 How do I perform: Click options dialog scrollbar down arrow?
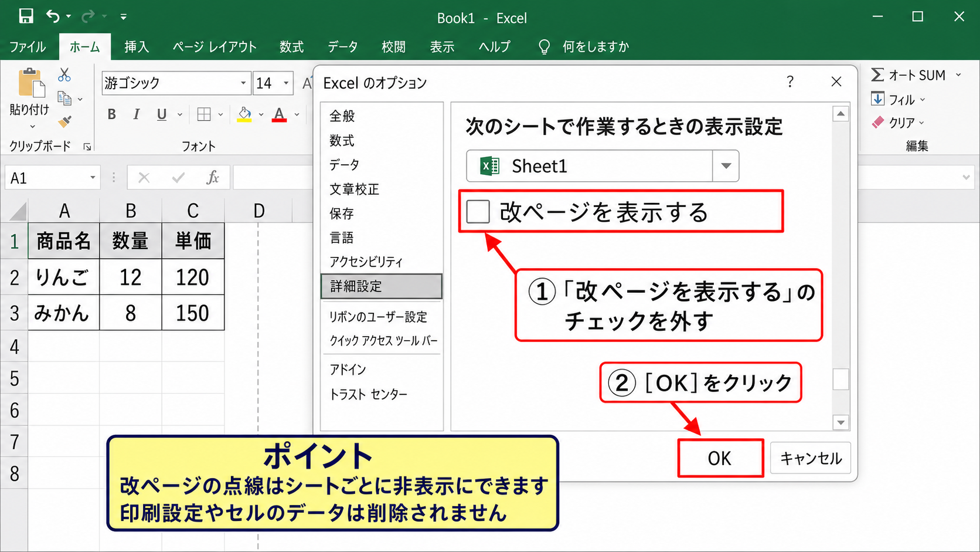[x=841, y=422]
